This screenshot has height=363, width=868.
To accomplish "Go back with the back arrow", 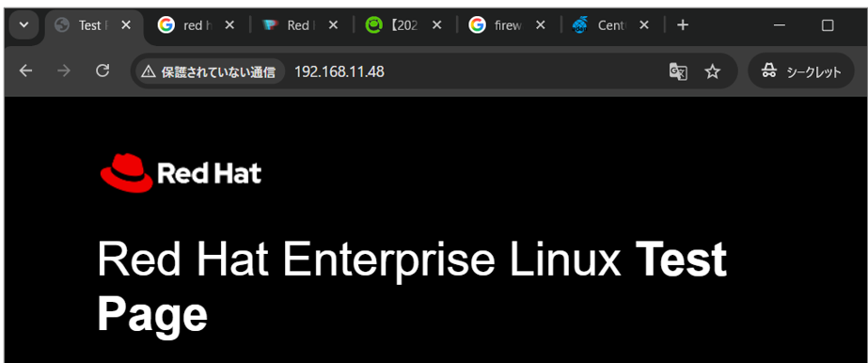I will pyautogui.click(x=25, y=71).
